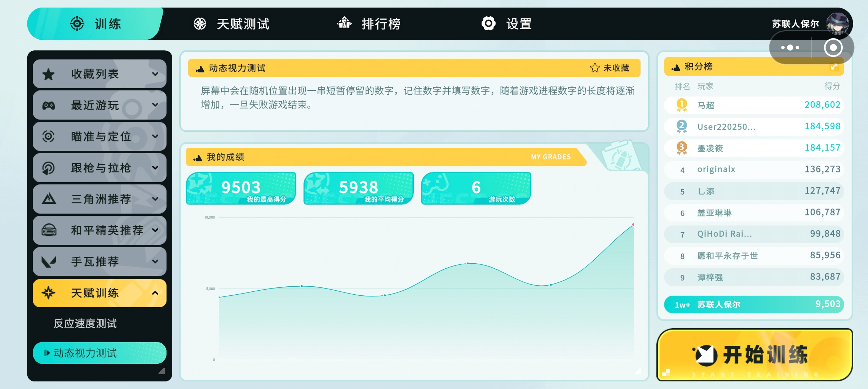Screen dimensions: 868x389
Task: Select player originalx in leaderboard
Action: click(754, 169)
